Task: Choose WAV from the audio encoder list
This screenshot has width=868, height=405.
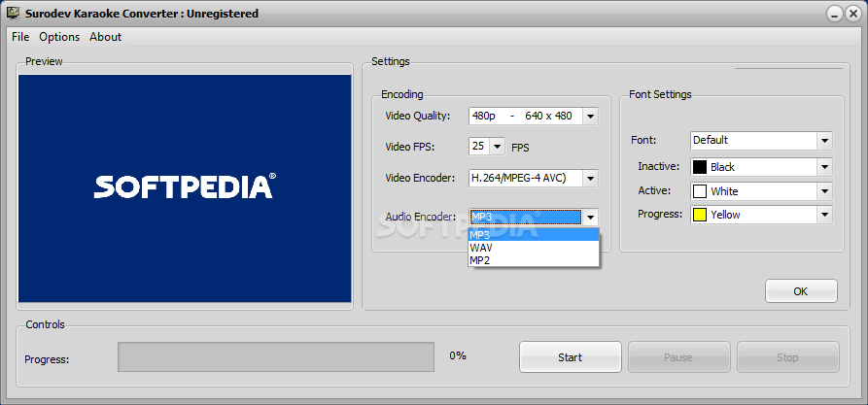Action: pyautogui.click(x=534, y=248)
